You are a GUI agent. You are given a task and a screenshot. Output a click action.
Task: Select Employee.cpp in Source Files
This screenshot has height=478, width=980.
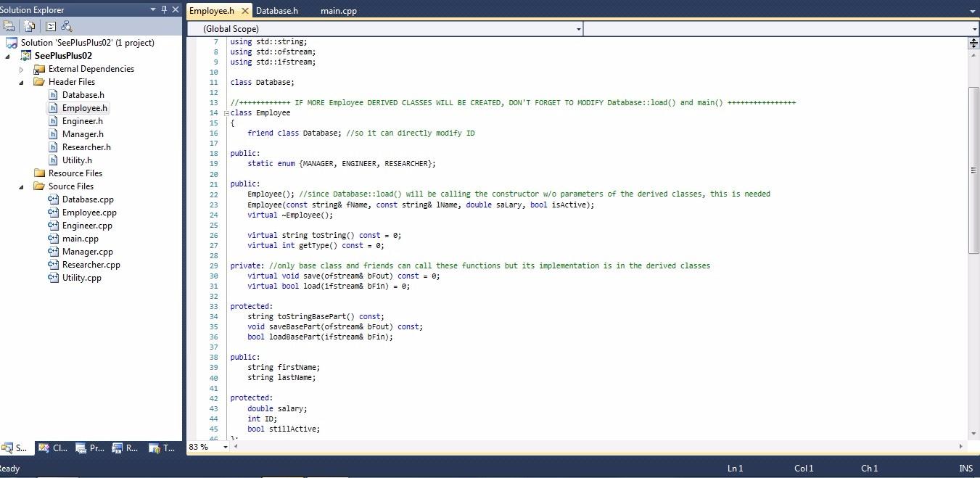coord(89,213)
